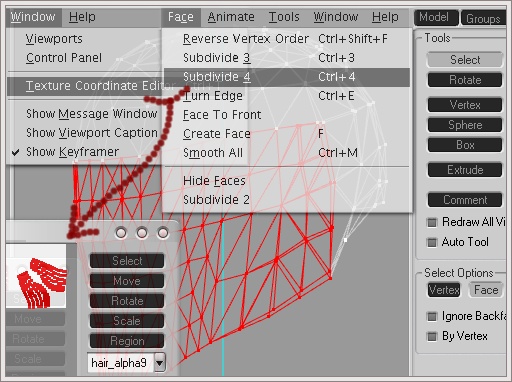Viewport: 512px width, 382px height.
Task: Activate the Extrude tool
Action: pyautogui.click(x=465, y=170)
